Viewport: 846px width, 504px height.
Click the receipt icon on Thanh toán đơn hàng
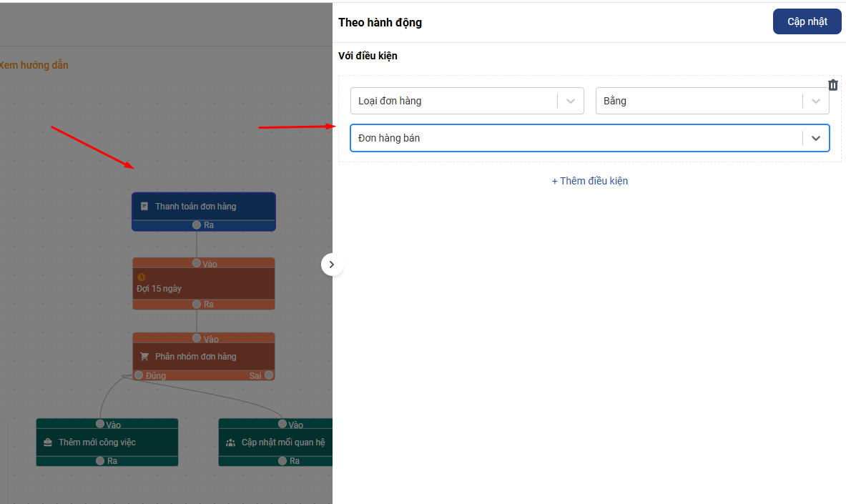(x=144, y=207)
